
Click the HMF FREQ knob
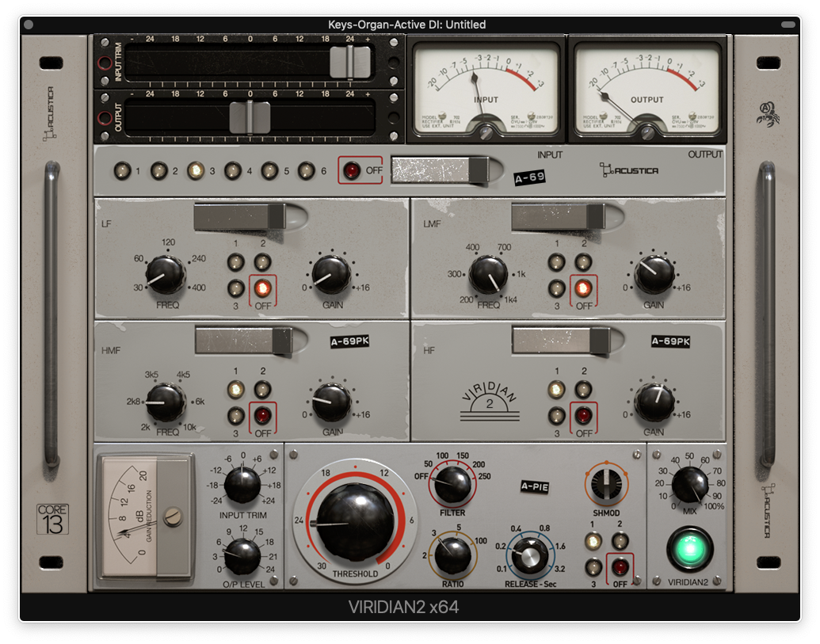166,402
